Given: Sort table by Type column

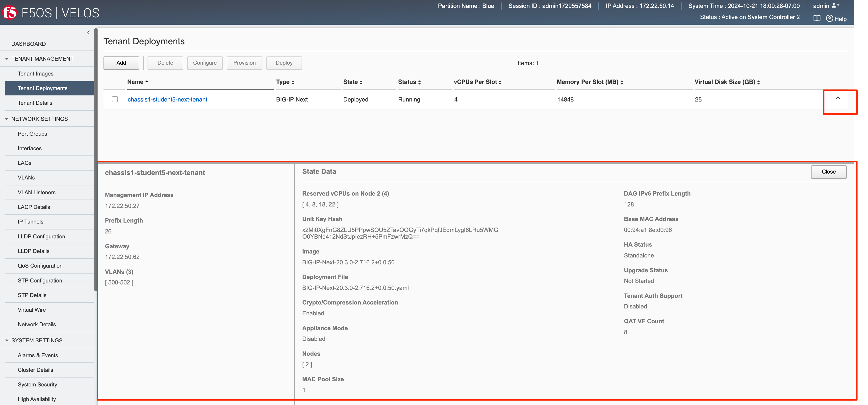Looking at the screenshot, I should tap(285, 82).
